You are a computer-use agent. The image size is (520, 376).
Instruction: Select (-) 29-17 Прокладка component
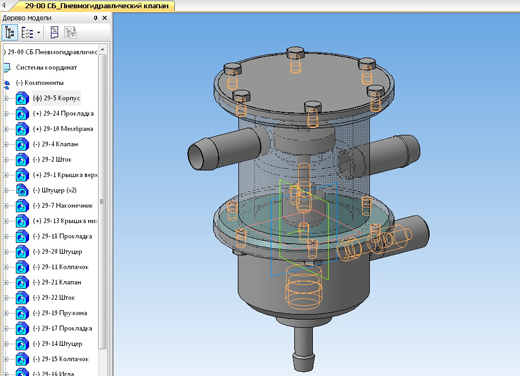tap(62, 328)
